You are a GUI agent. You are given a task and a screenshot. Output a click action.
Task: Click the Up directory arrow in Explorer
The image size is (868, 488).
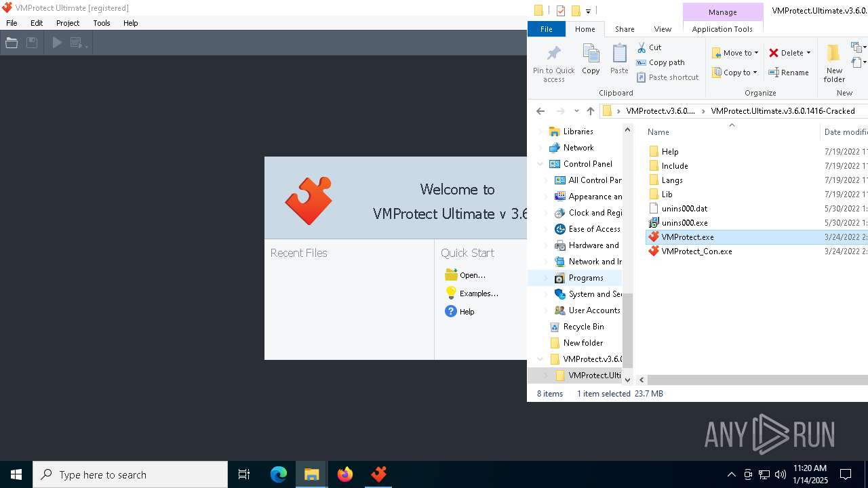click(x=591, y=111)
